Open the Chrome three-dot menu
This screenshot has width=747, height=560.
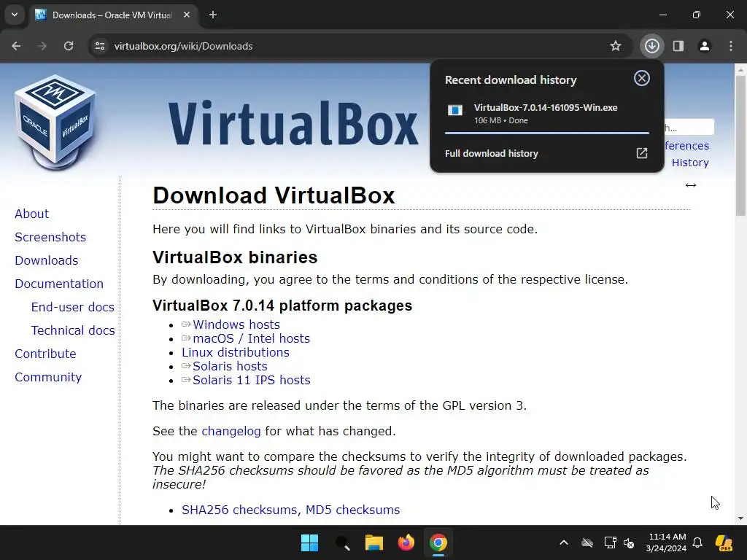click(x=731, y=46)
